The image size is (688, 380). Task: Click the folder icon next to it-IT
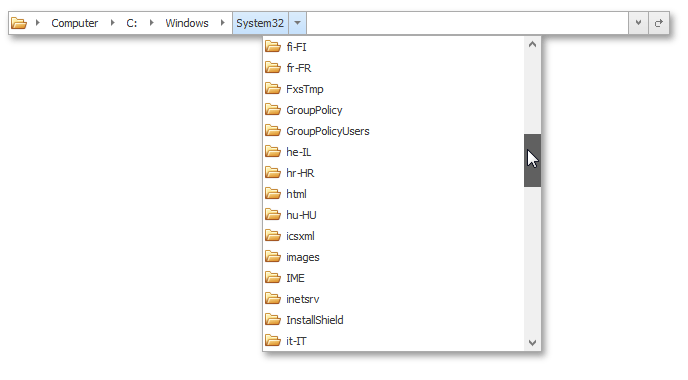point(273,341)
